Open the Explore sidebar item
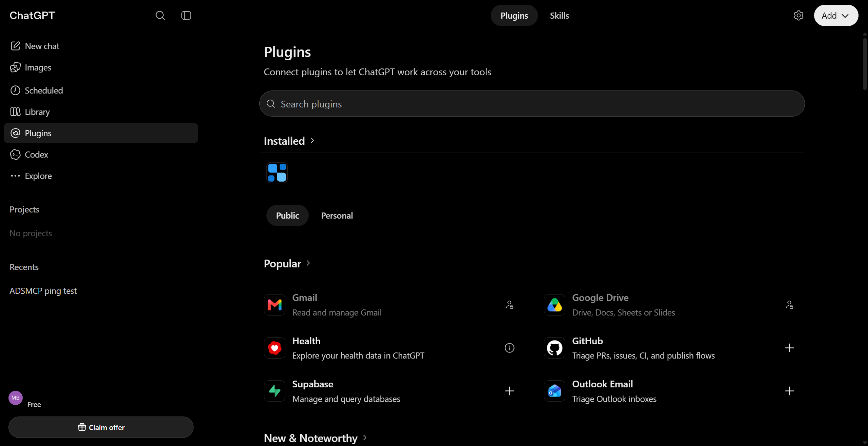Screen dimensions: 868x446 101,176
